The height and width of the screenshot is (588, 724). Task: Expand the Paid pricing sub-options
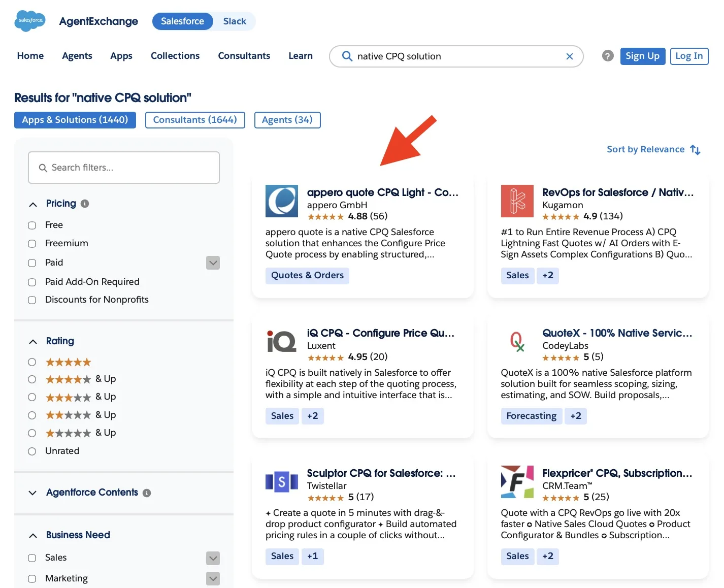(213, 263)
